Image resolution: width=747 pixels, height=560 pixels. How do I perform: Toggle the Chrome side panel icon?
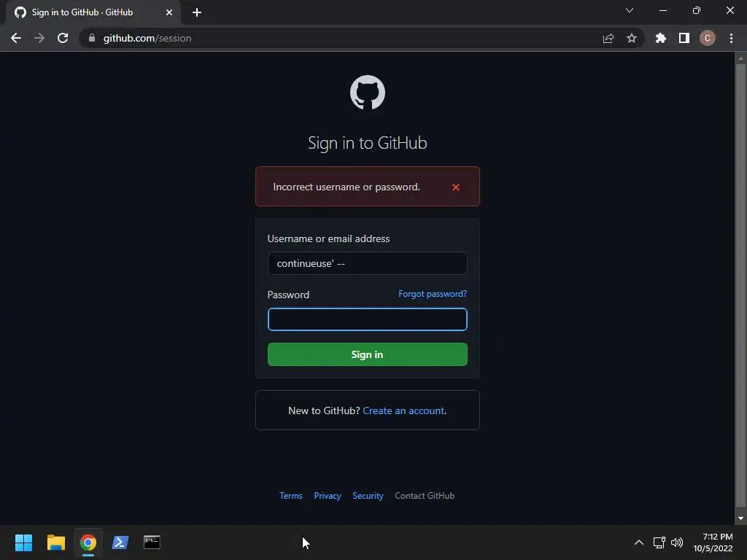684,38
